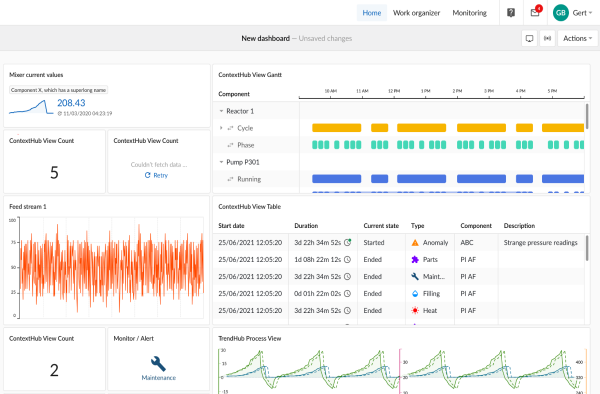The width and height of the screenshot is (600, 394).
Task: Go to the Home tab
Action: [x=372, y=13]
